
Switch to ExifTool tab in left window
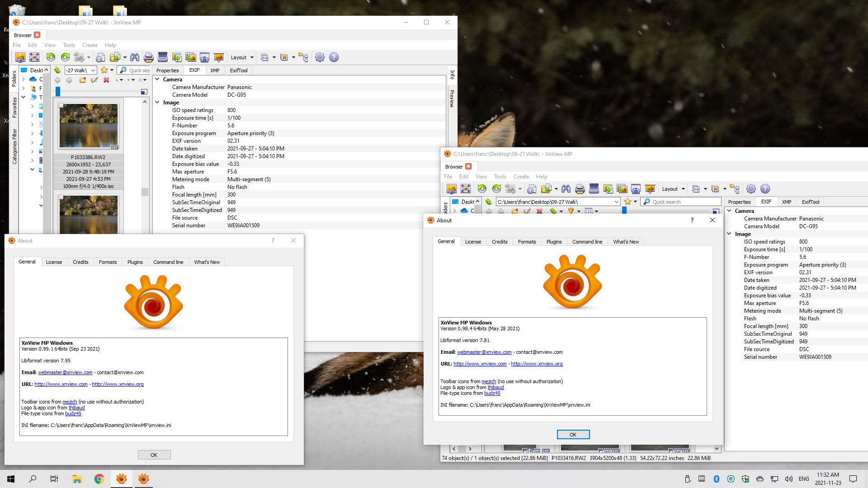[x=238, y=70]
